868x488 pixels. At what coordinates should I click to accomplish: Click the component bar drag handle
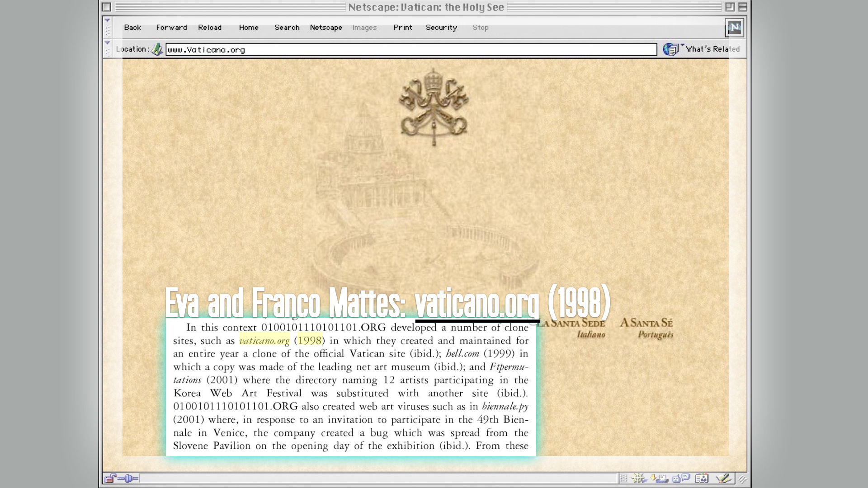[x=623, y=478]
